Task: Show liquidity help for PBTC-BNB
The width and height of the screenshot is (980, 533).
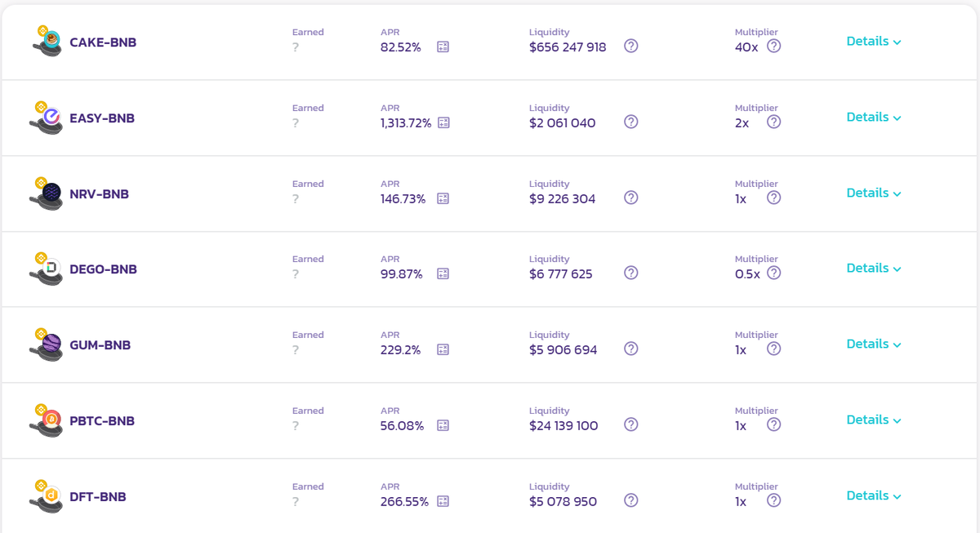Action: 630,424
